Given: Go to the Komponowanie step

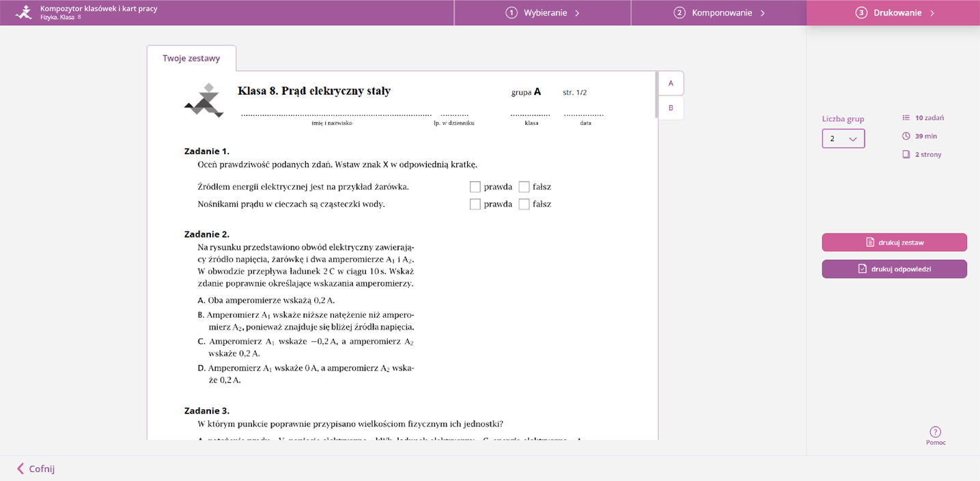Looking at the screenshot, I should click(719, 13).
